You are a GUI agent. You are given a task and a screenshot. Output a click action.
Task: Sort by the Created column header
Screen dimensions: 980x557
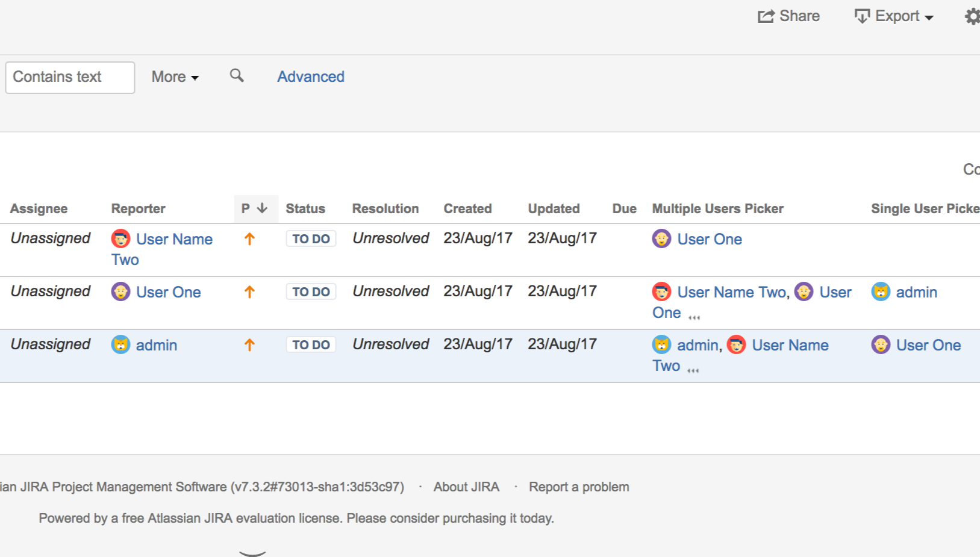pyautogui.click(x=467, y=209)
